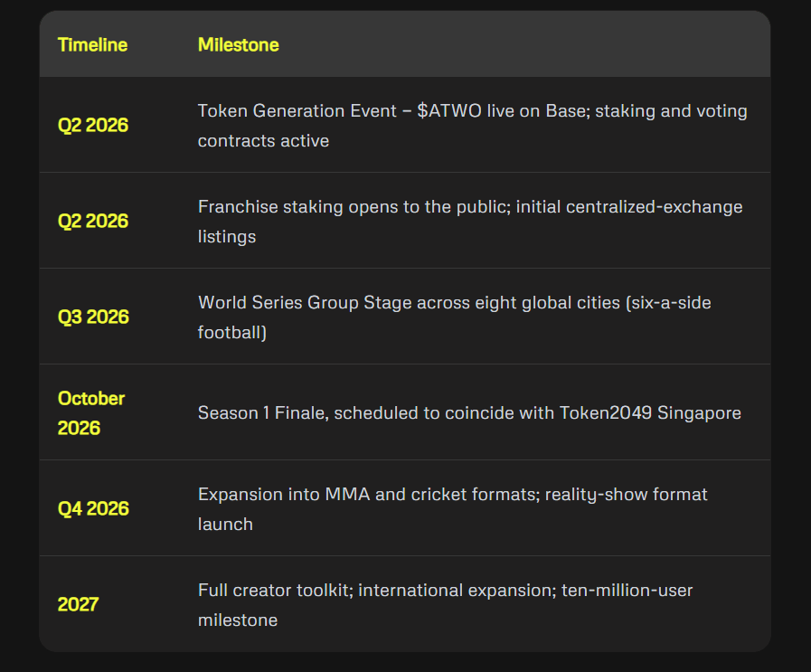Viewport: 811px width, 672px height.
Task: Select the Full creator toolkit milestone text
Action: click(446, 605)
